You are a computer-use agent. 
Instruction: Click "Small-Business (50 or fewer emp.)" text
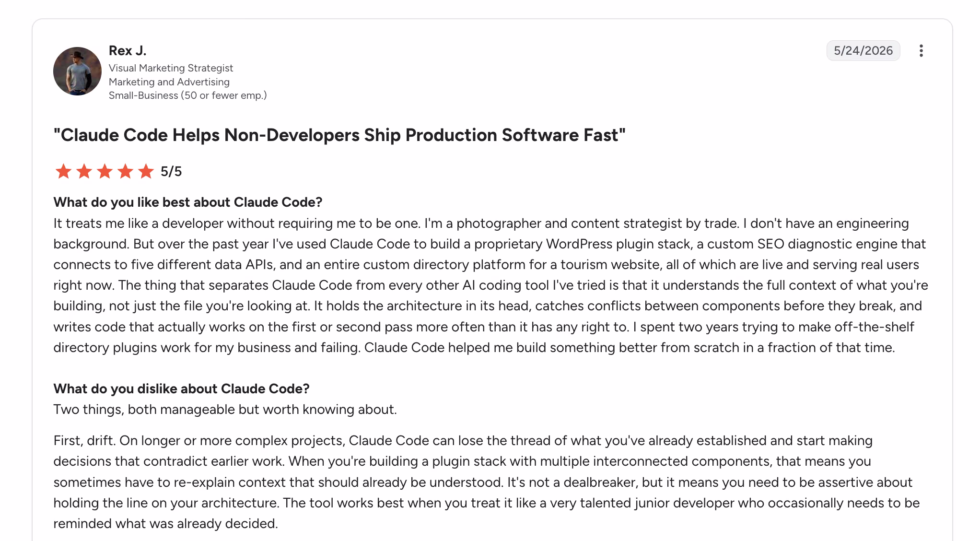pos(188,95)
